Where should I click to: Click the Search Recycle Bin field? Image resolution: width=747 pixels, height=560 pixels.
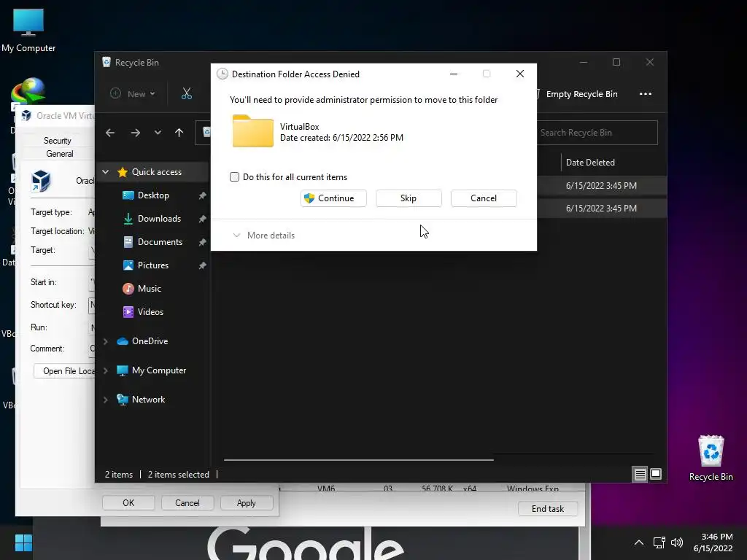coord(597,133)
